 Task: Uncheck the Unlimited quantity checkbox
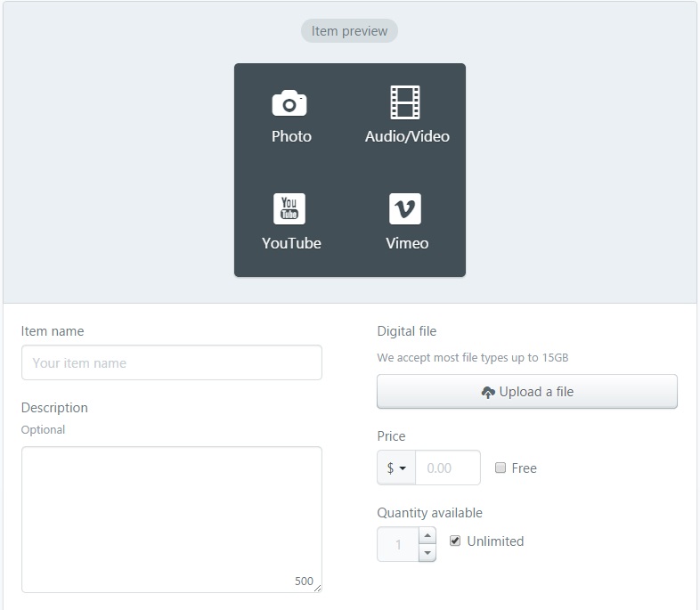(455, 541)
